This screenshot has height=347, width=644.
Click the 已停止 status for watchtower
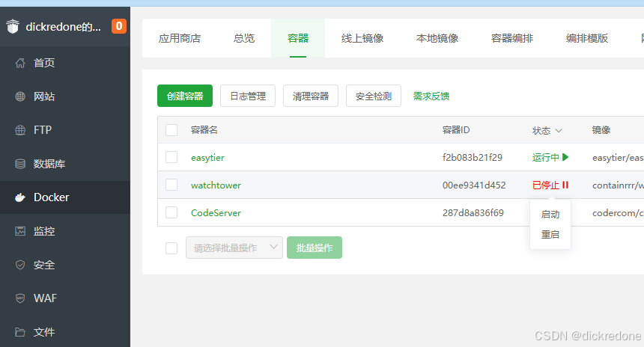(545, 185)
